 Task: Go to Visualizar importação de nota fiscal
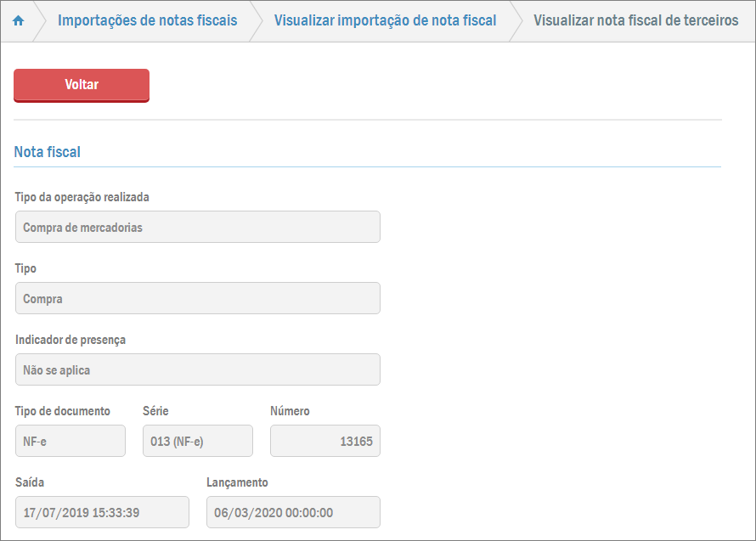(385, 20)
